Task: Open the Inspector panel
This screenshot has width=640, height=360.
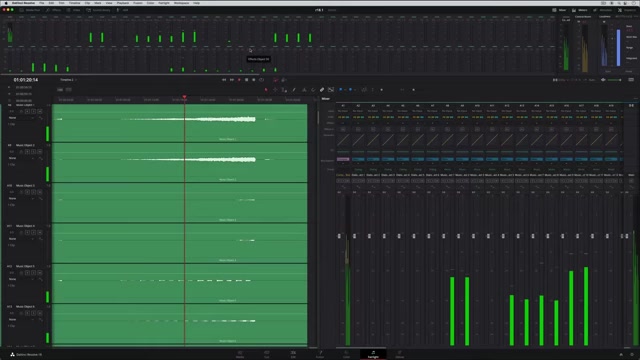Action: click(627, 10)
